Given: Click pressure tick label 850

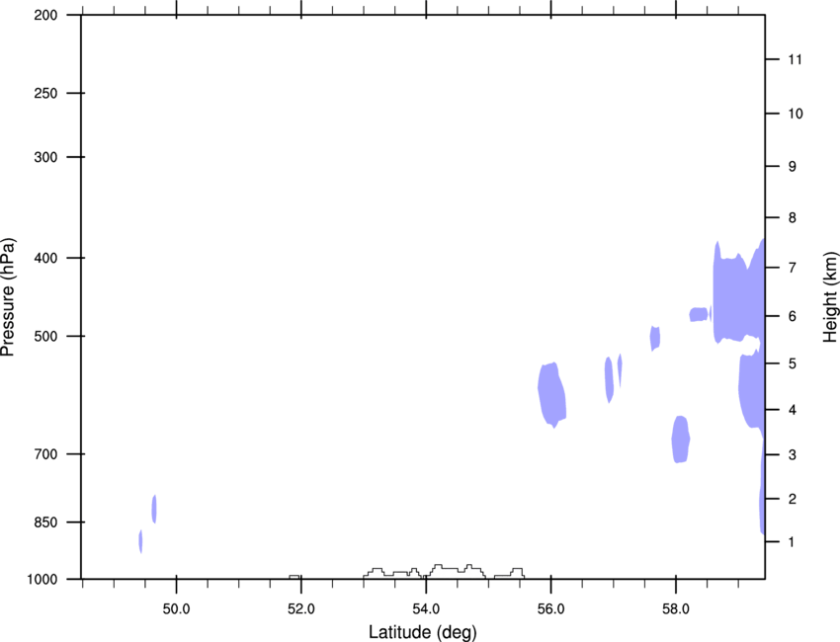Looking at the screenshot, I should (x=45, y=522).
